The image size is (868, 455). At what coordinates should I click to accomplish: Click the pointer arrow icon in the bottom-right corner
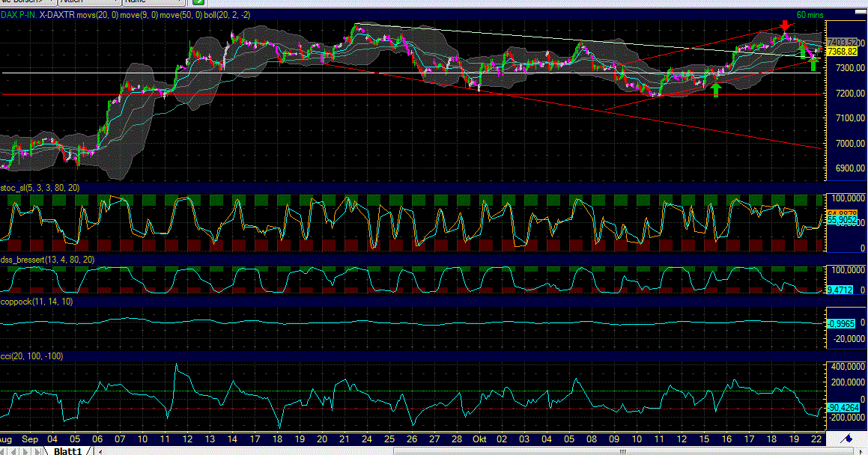tap(861, 451)
